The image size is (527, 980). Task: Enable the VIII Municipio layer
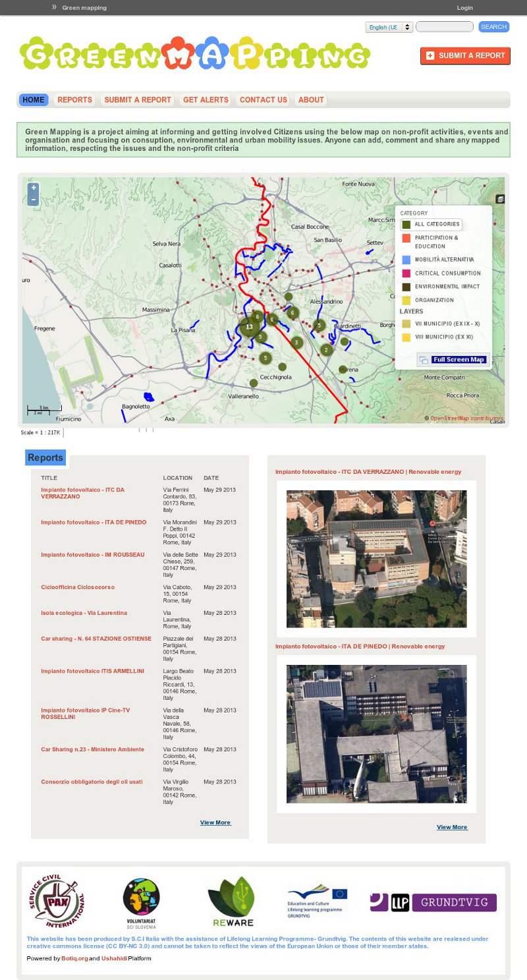pyautogui.click(x=437, y=337)
